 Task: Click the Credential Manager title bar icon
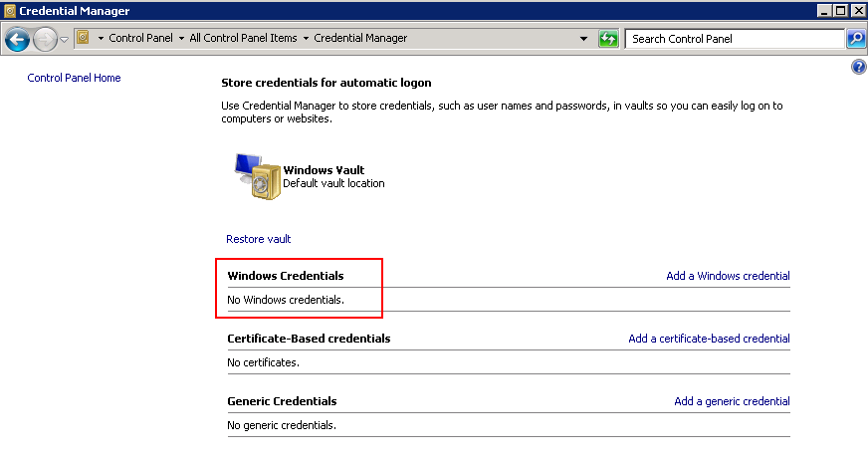[x=10, y=11]
